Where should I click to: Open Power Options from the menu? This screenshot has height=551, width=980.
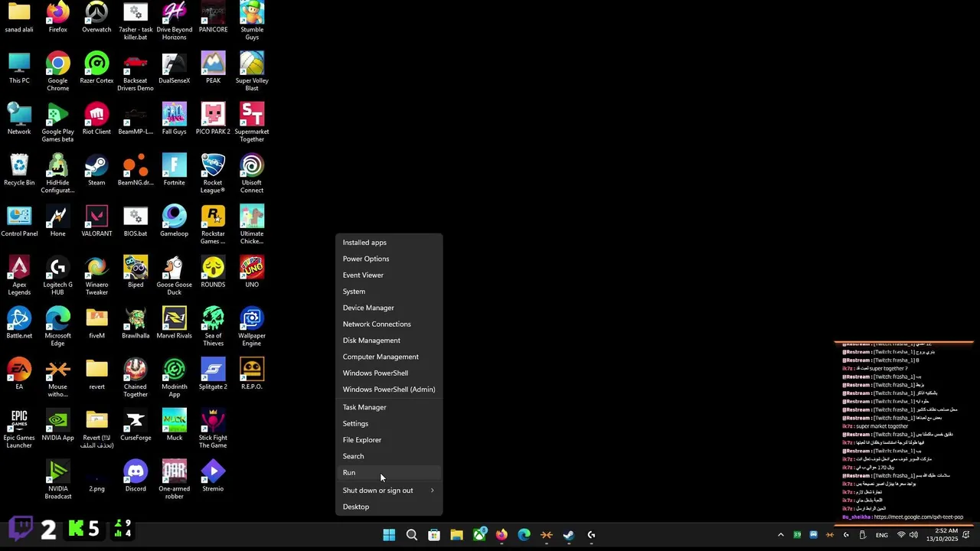[x=389, y=259]
